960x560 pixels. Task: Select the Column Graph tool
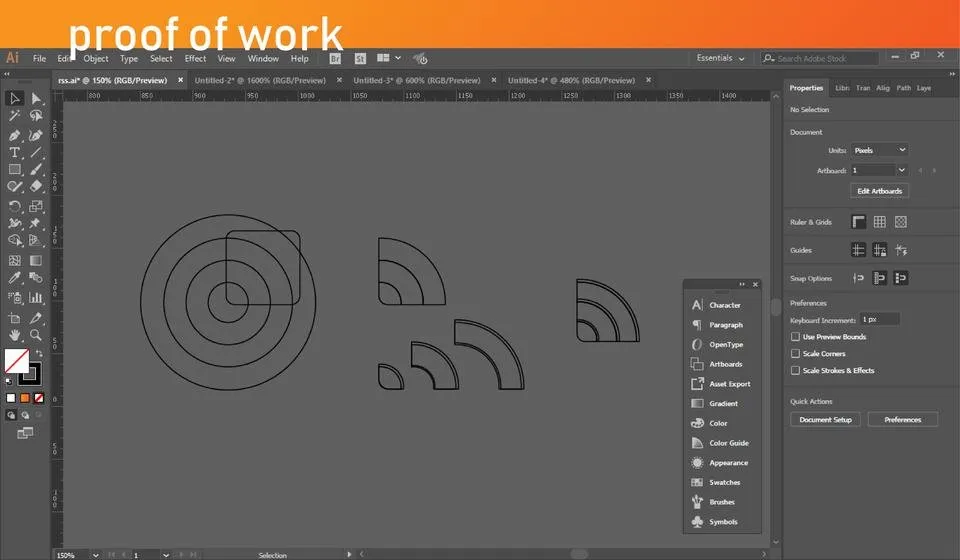[x=36, y=298]
